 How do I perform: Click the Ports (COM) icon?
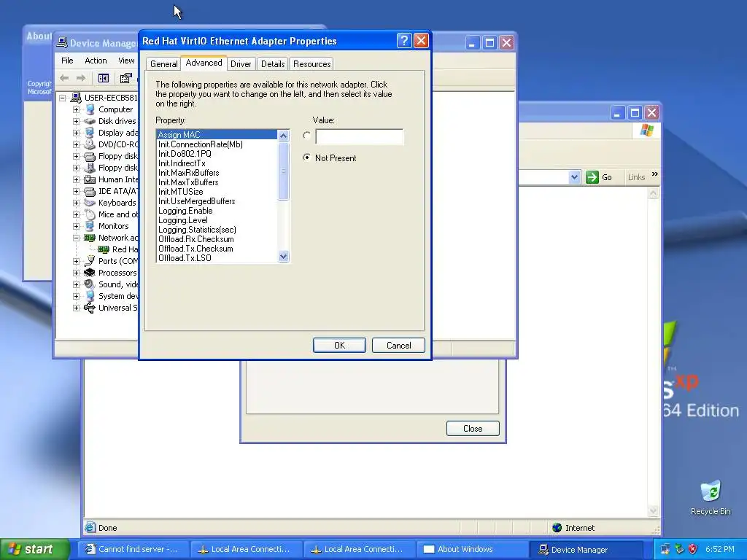90,261
